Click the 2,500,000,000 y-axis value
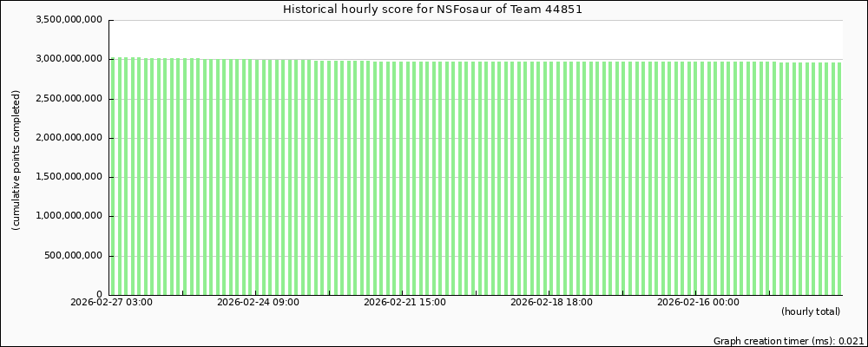The image size is (868, 347). click(x=69, y=99)
